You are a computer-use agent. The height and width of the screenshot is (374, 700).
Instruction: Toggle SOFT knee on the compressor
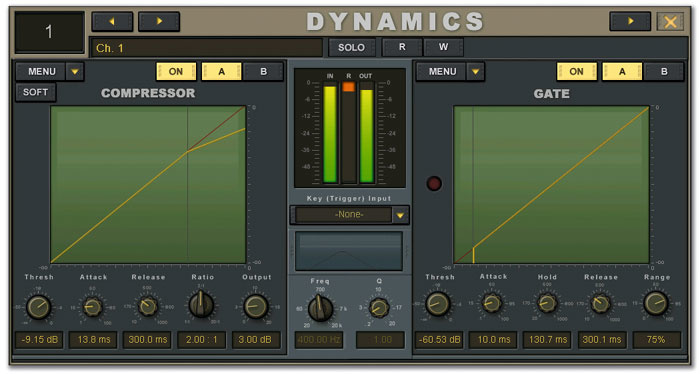pyautogui.click(x=36, y=92)
